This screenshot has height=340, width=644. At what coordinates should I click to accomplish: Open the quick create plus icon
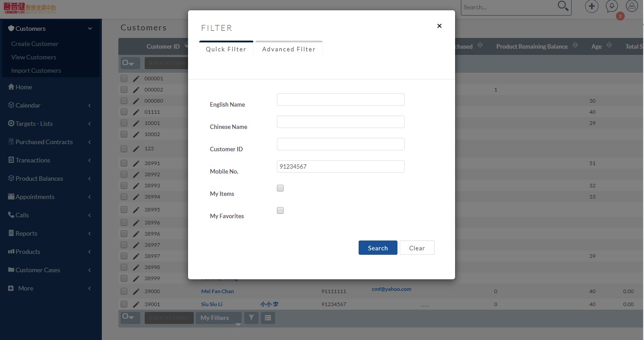click(x=592, y=6)
